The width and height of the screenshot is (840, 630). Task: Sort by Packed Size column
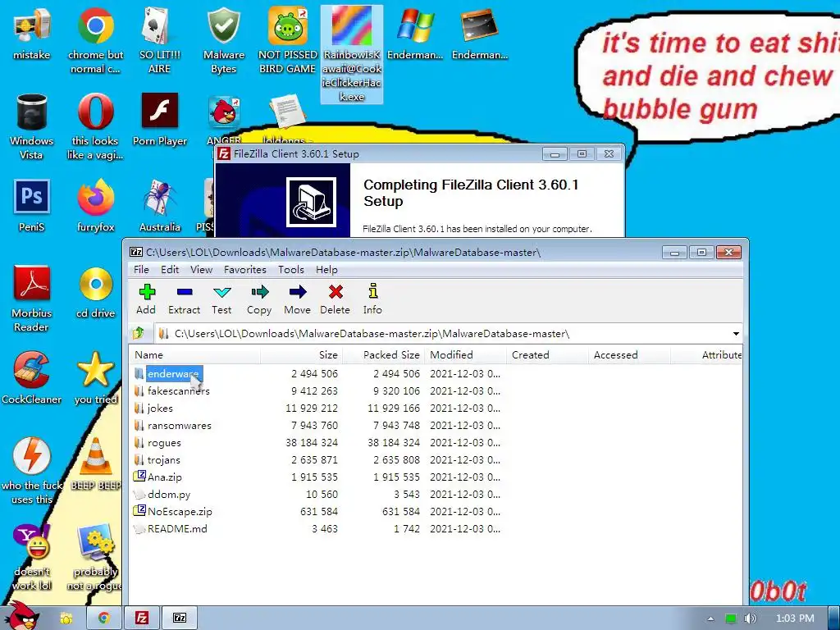[x=384, y=354]
